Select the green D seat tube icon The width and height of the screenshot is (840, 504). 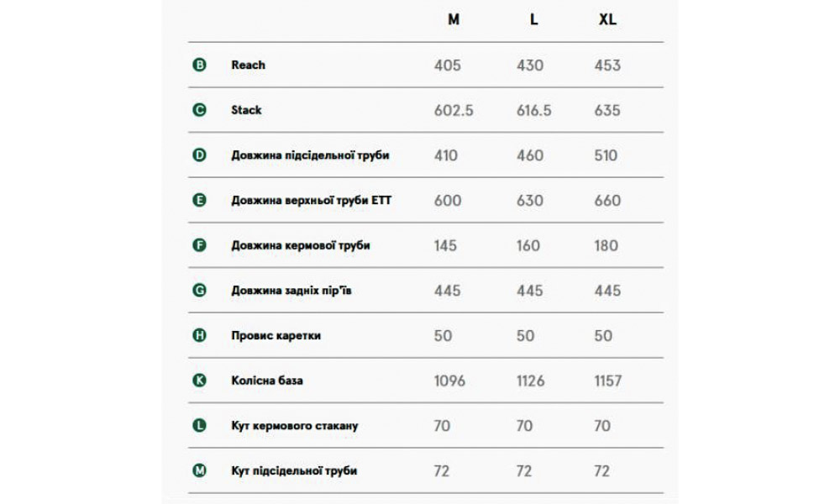(x=199, y=155)
